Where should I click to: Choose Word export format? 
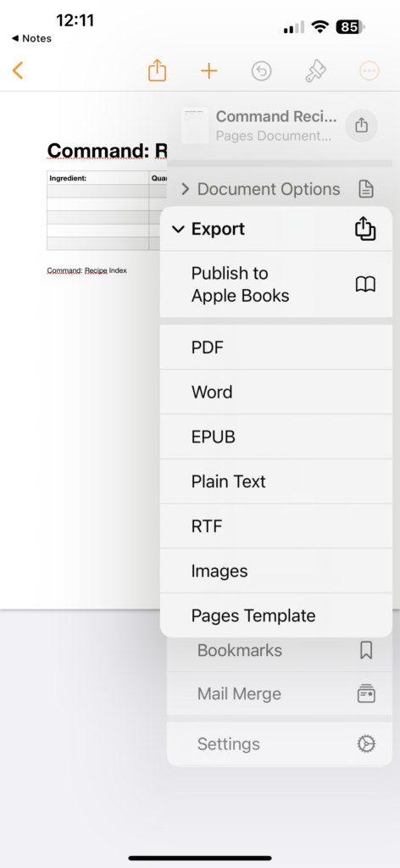[x=276, y=392]
